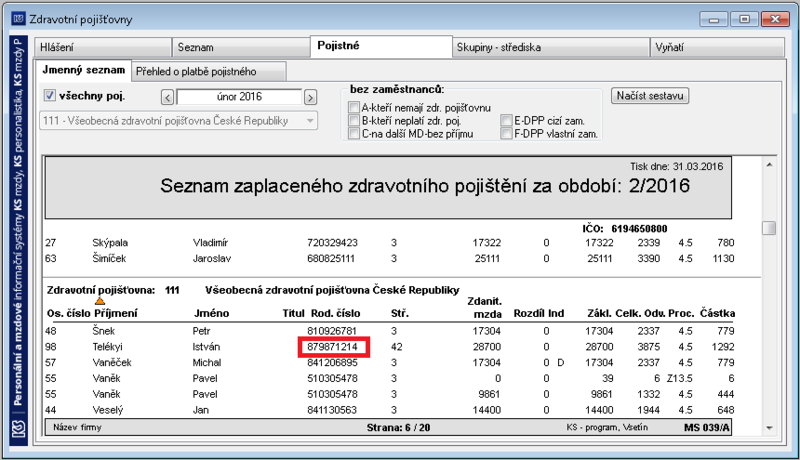Click the KS logo in the sidebar
The width and height of the screenshot is (800, 460).
(18, 427)
